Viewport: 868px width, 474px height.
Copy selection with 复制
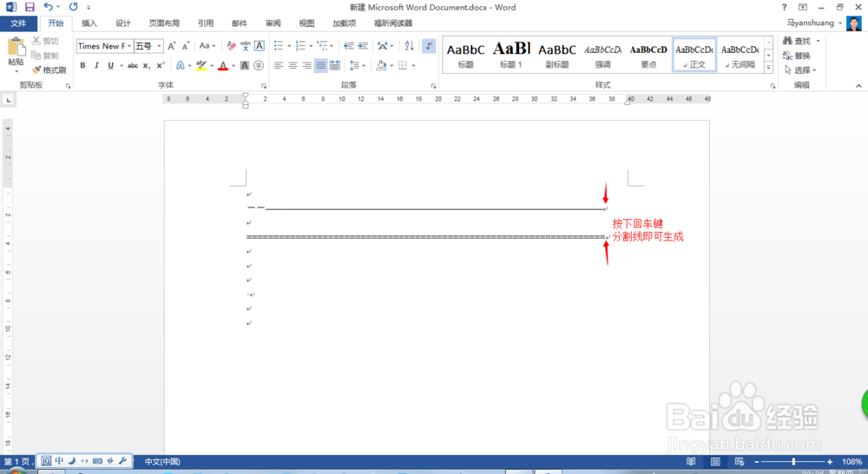coord(45,56)
